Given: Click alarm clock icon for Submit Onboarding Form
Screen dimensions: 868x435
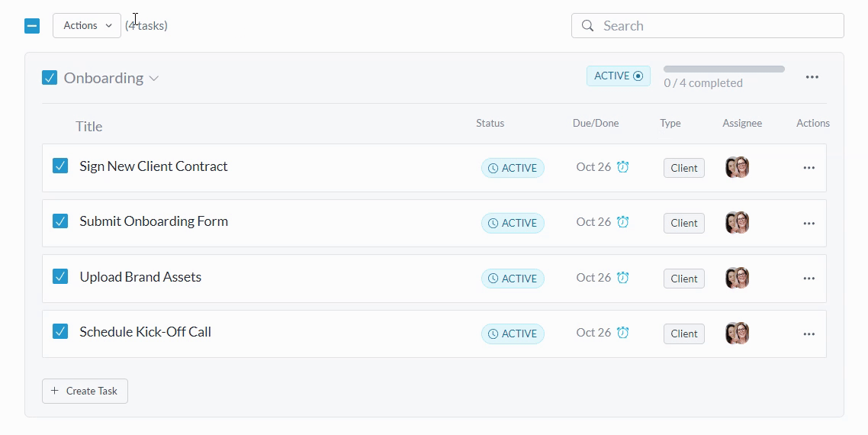Looking at the screenshot, I should pyautogui.click(x=622, y=222).
